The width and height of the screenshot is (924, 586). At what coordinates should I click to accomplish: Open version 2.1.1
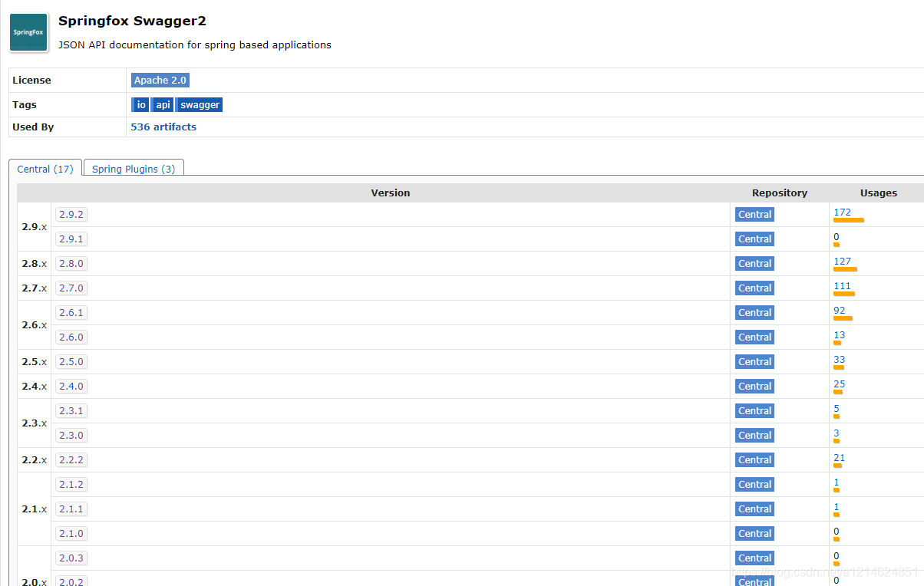pyautogui.click(x=71, y=509)
